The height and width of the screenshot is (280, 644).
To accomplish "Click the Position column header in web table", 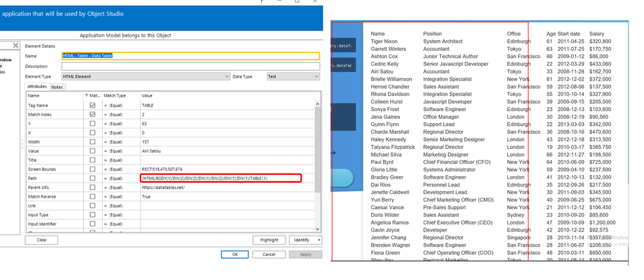I will (x=433, y=34).
